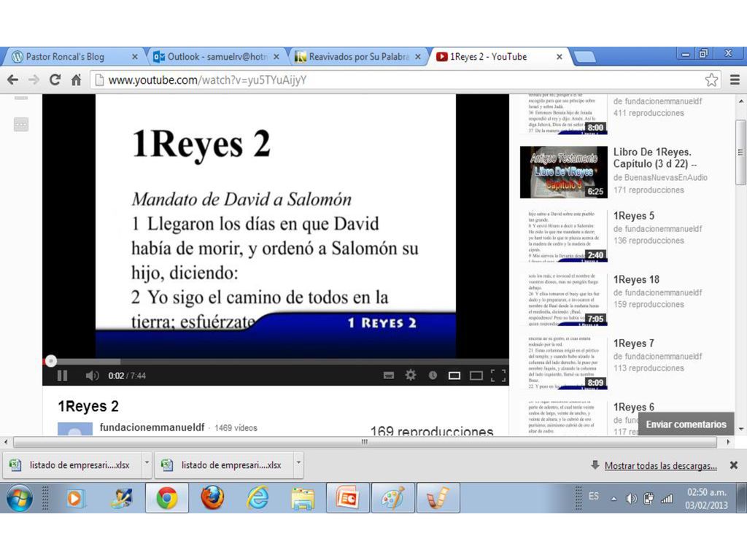Click the Watch Later clock icon
Image resolution: width=747 pixels, height=560 pixels.
click(433, 376)
